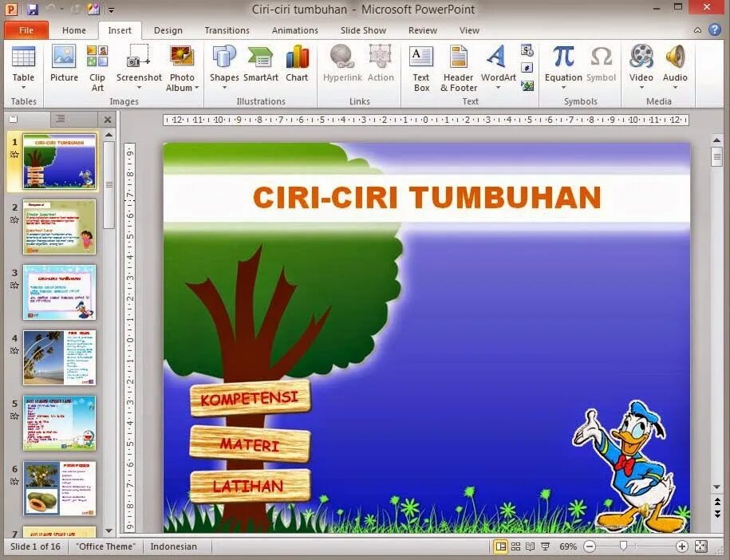Go to next slide double-arrow button
730x560 pixels.
tap(717, 514)
